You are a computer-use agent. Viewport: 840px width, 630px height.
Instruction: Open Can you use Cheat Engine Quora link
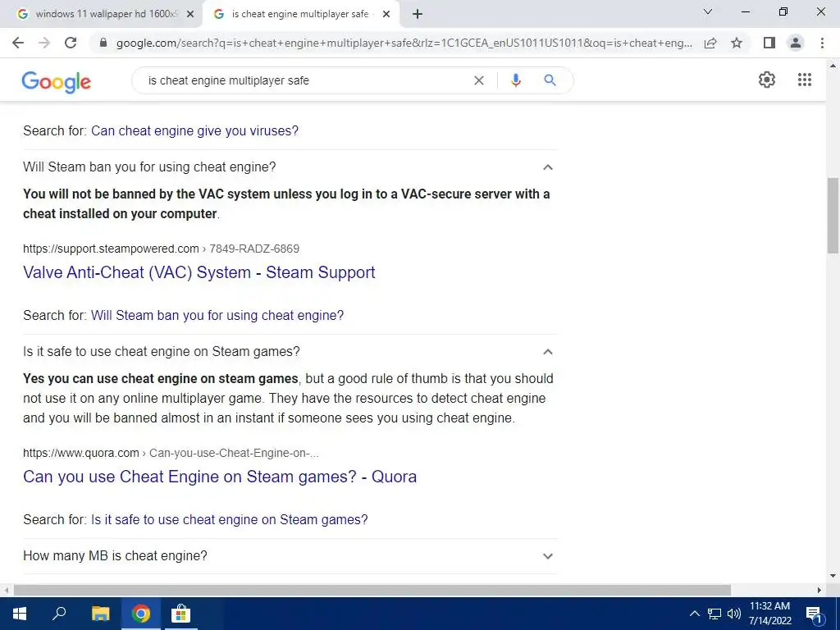(x=220, y=477)
